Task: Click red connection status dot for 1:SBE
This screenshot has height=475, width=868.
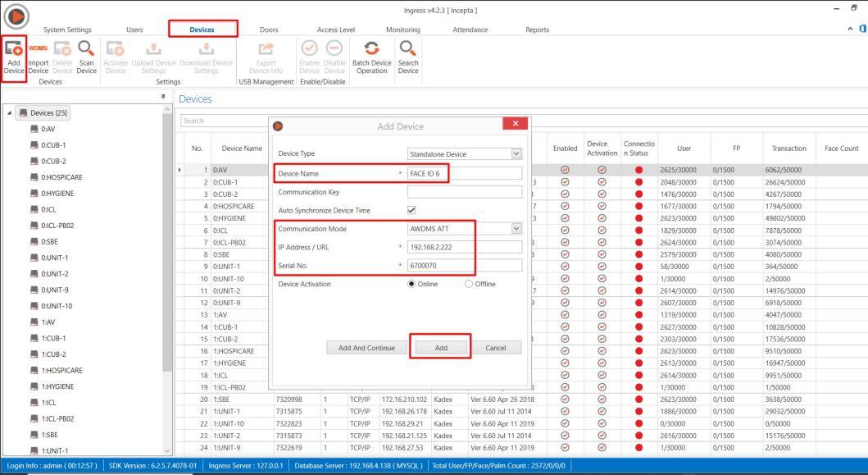Action: [639, 400]
